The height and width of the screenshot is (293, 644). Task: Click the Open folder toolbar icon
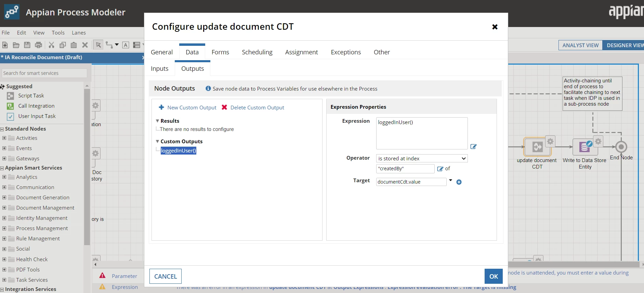click(x=16, y=45)
